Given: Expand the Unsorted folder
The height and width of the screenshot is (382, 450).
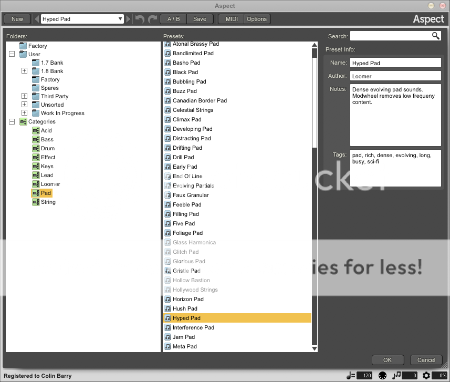Looking at the screenshot, I should pyautogui.click(x=24, y=104).
